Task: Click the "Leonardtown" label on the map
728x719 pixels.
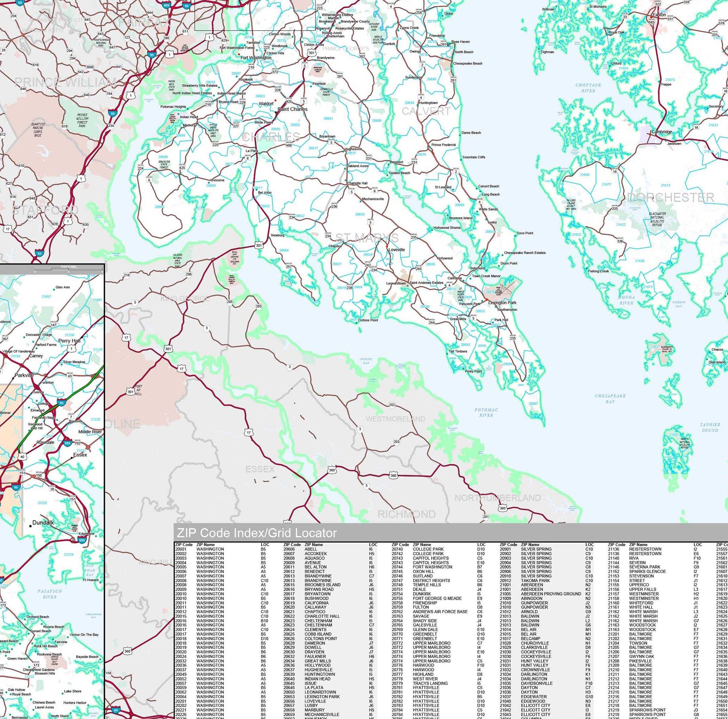Action: point(396,283)
